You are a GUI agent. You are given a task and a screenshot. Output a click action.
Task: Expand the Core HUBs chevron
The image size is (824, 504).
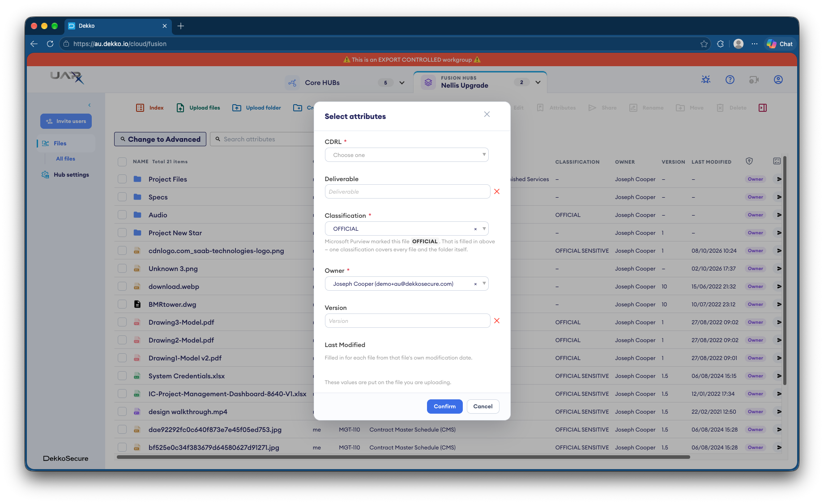tap(402, 83)
